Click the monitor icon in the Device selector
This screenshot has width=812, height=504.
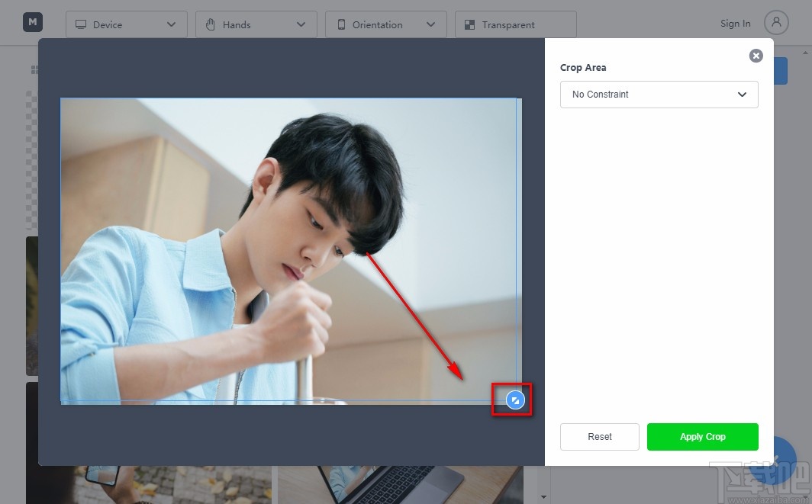(x=81, y=24)
